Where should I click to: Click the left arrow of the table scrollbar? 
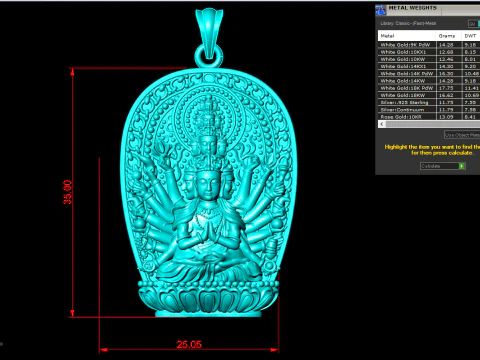382,124
